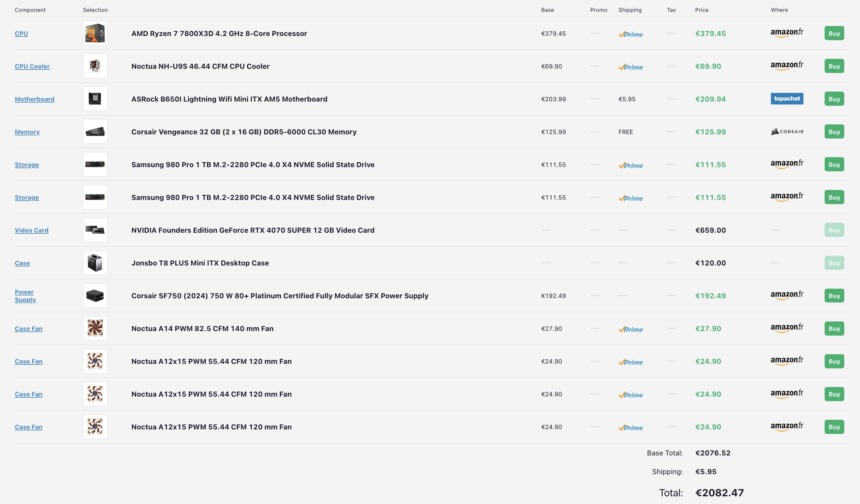Click the Price column header
This screenshot has height=504, width=860.
coord(702,10)
